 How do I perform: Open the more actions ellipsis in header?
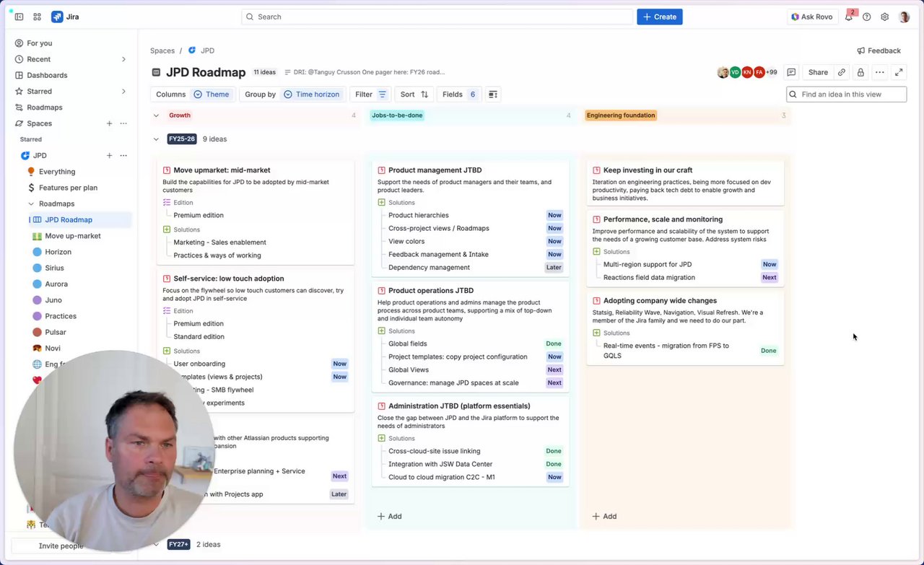coord(879,72)
